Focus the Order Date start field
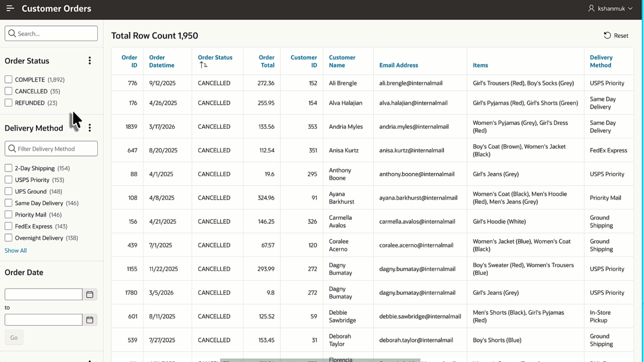644x362 pixels. coord(44,294)
